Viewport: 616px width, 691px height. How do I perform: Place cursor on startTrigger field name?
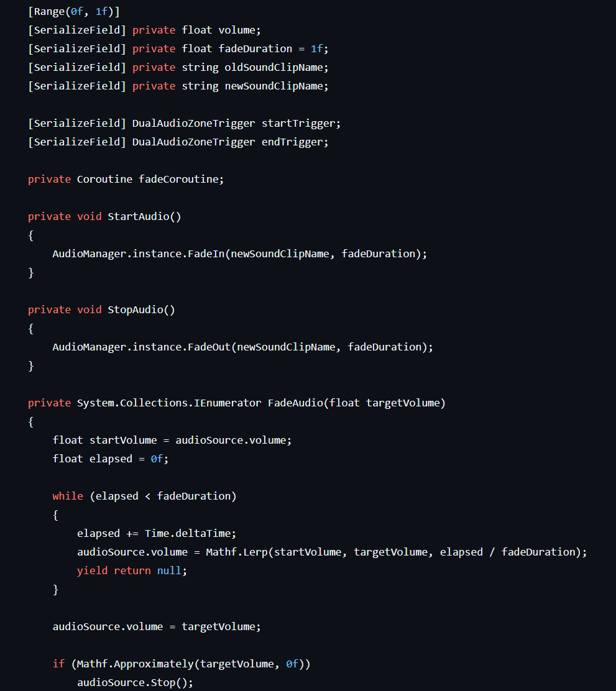[300, 123]
